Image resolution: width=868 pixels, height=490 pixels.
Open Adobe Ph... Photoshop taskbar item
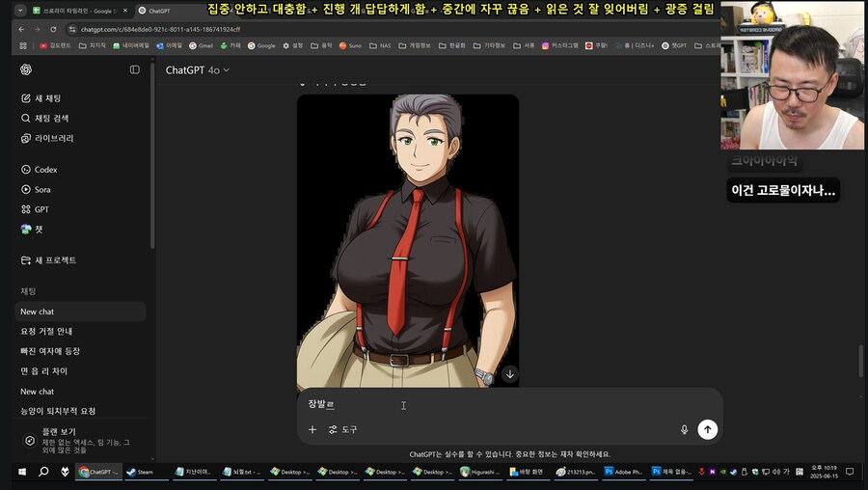623,472
